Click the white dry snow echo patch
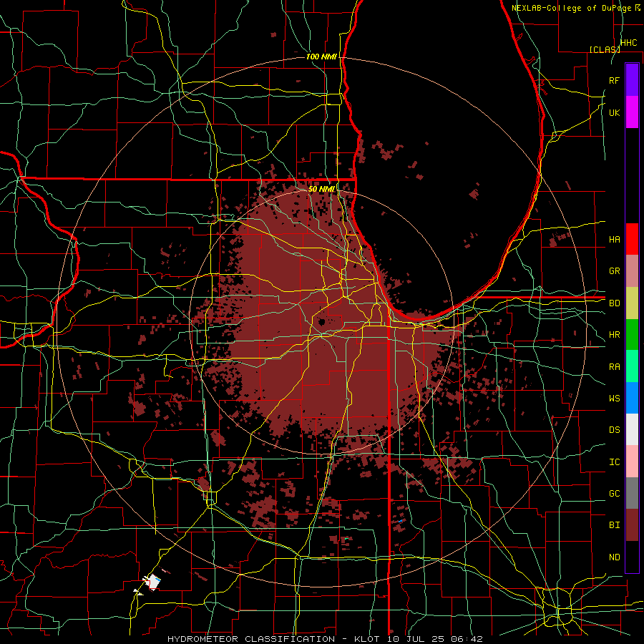The width and height of the screenshot is (644, 644). 153,582
